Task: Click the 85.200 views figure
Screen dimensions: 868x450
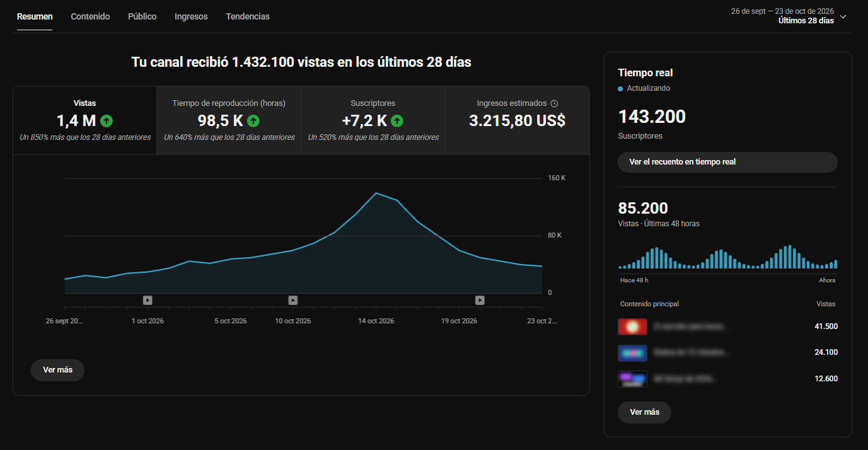Action: tap(643, 208)
